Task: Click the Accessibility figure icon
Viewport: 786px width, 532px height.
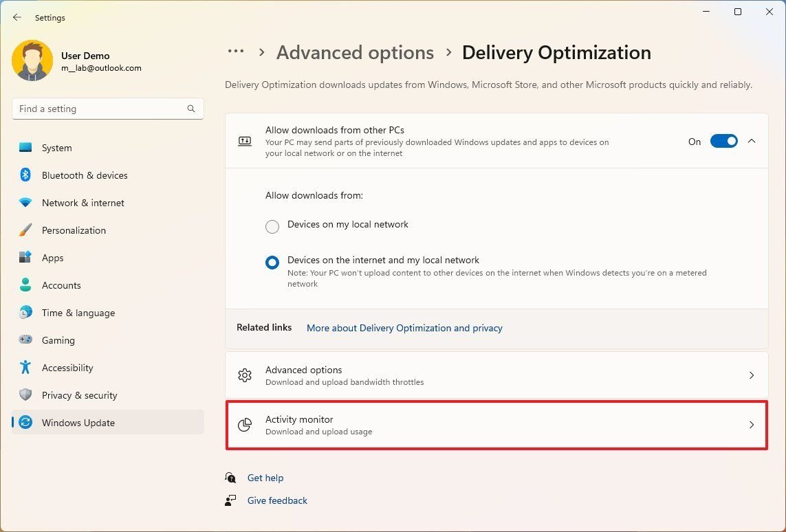Action: (25, 367)
